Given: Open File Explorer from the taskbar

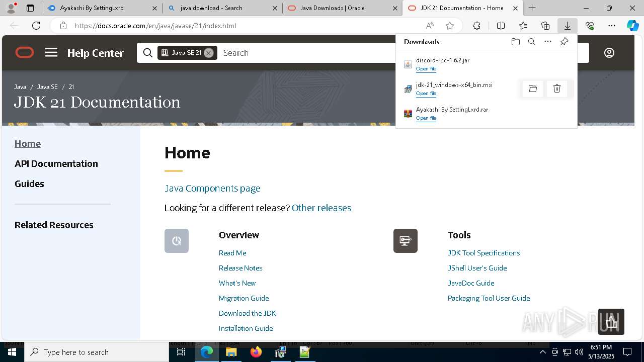Looking at the screenshot, I should click(231, 352).
